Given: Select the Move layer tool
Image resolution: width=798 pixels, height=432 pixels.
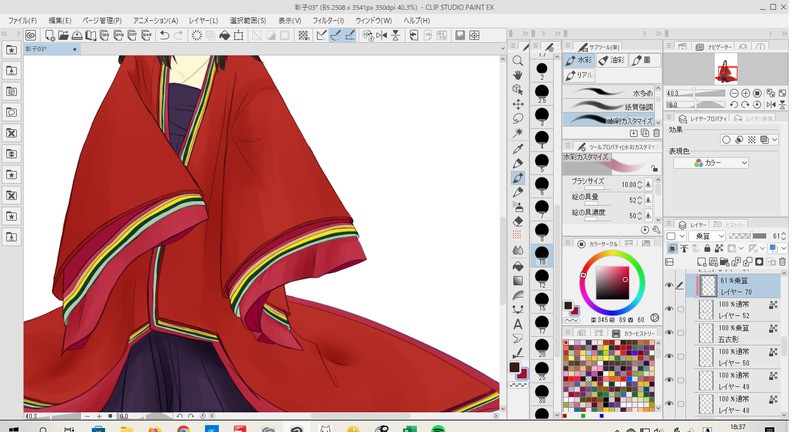Looking at the screenshot, I should pyautogui.click(x=518, y=103).
